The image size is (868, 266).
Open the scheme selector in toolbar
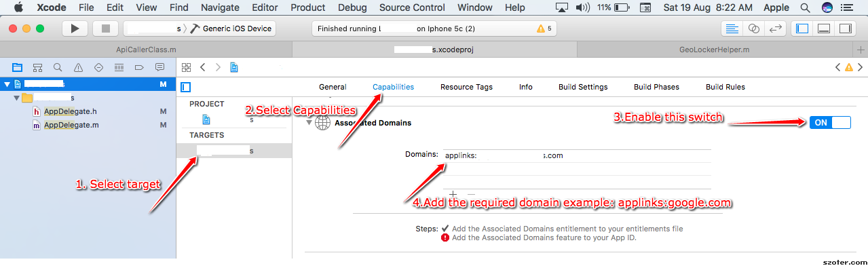click(154, 28)
